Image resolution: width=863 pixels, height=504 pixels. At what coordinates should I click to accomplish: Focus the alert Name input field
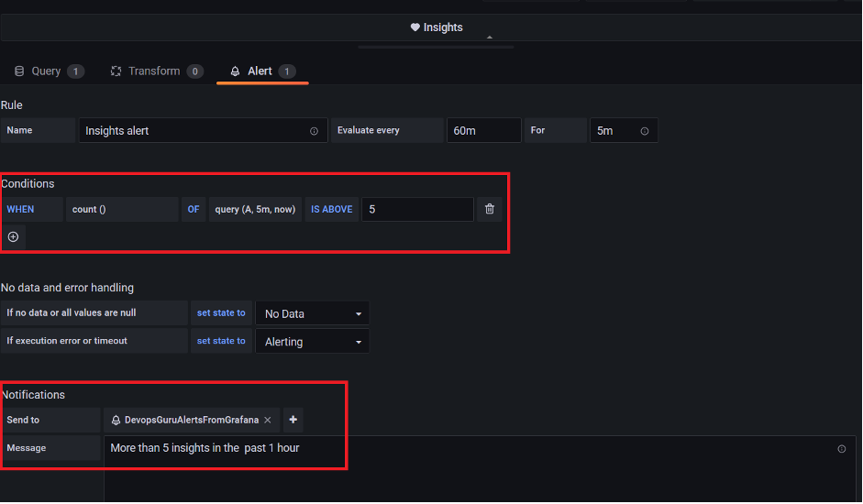pyautogui.click(x=203, y=130)
